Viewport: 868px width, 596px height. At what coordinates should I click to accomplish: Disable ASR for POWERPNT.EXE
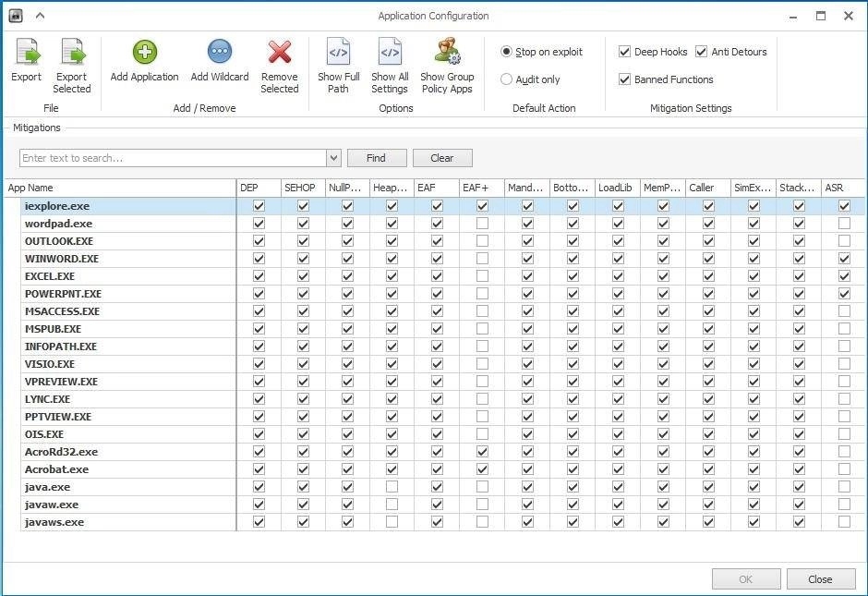[844, 294]
